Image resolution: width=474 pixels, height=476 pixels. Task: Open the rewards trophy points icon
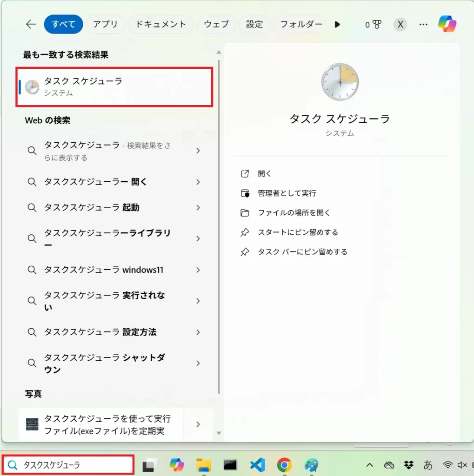[373, 25]
